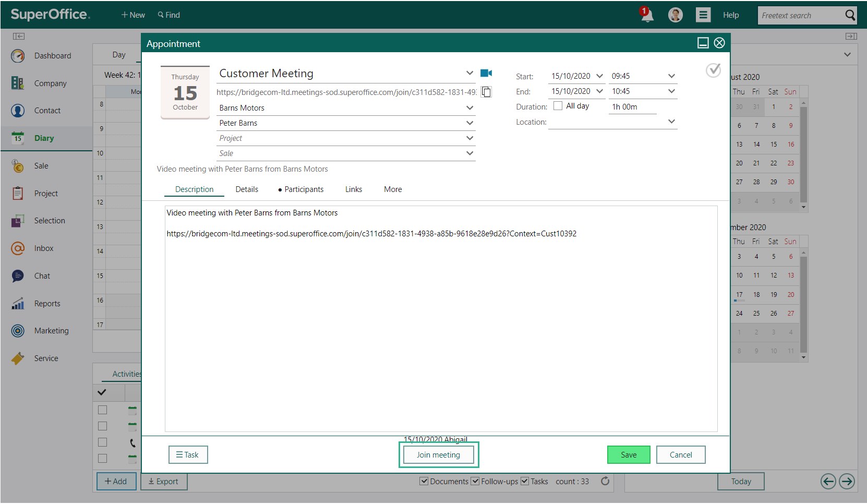Image resolution: width=867 pixels, height=504 pixels.
Task: Toggle the All day checkbox
Action: 558,105
